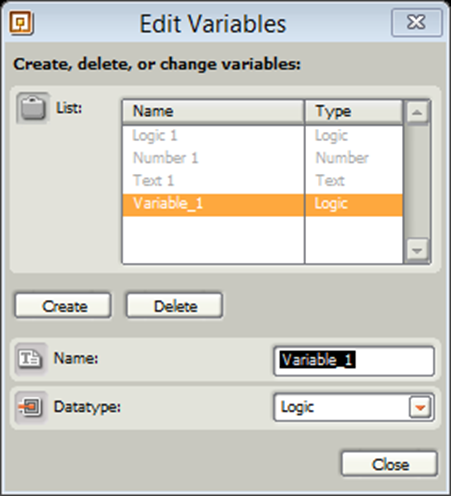451x496 pixels.
Task: Click the Logic datatype combo box
Action: 354,407
